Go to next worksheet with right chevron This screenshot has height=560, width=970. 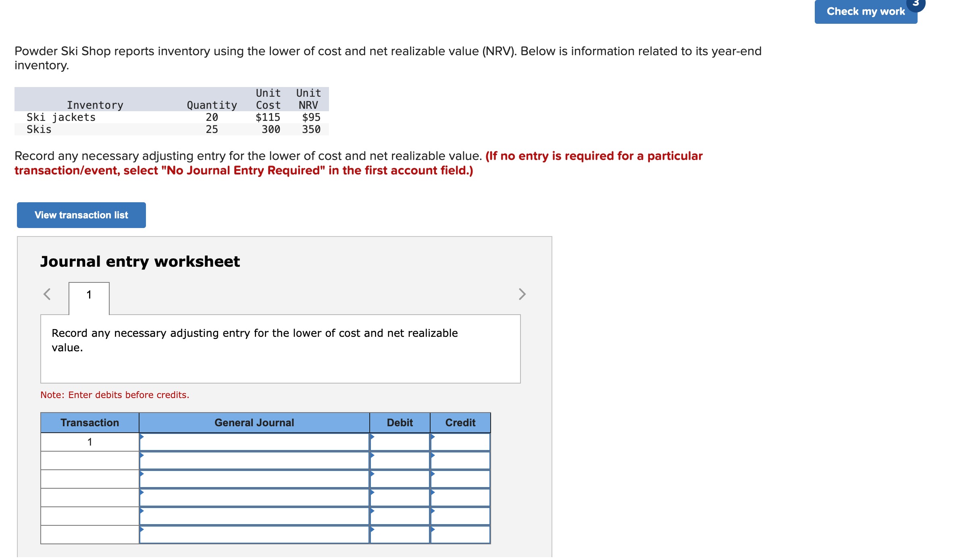pyautogui.click(x=522, y=294)
